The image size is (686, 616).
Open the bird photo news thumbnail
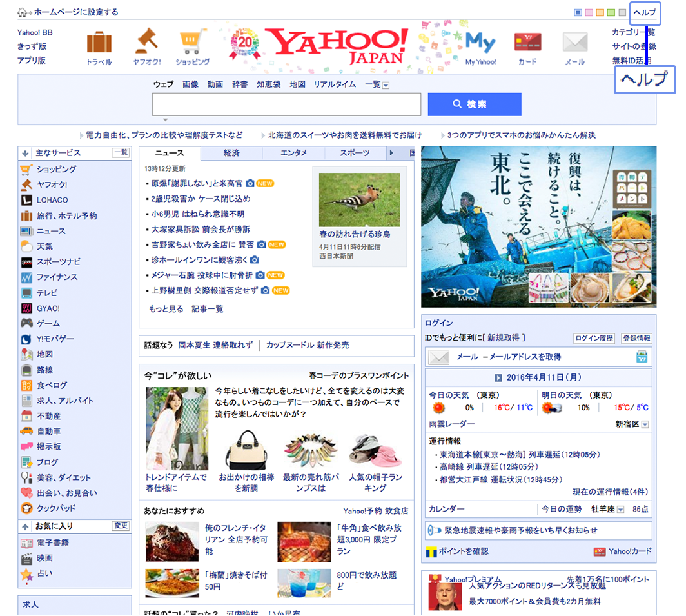coord(359,200)
